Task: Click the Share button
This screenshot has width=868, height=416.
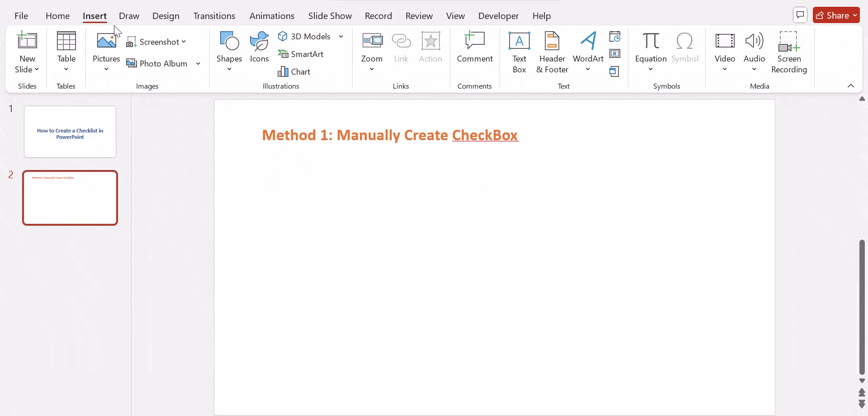Action: pyautogui.click(x=837, y=15)
